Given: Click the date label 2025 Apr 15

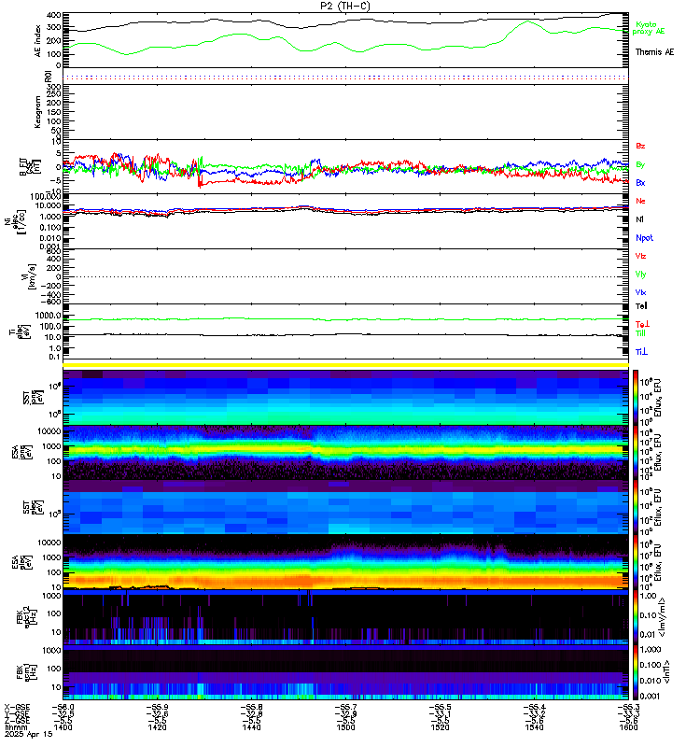Looking at the screenshot, I should click(x=29, y=734).
